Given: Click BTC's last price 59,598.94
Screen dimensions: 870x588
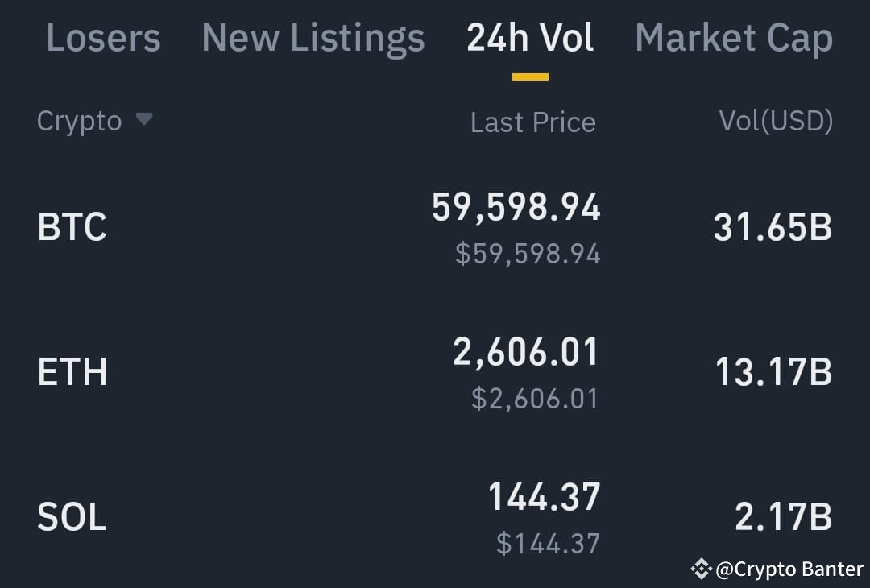Looking at the screenshot, I should point(516,207).
